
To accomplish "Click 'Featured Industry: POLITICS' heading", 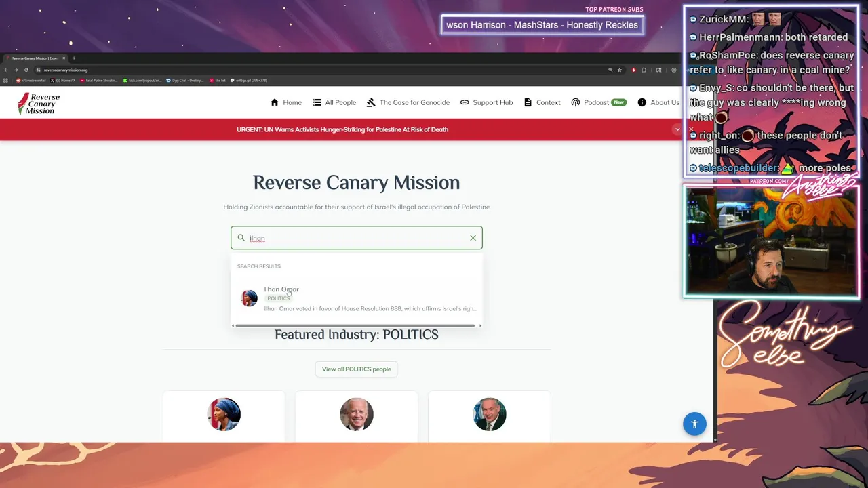I will point(357,335).
